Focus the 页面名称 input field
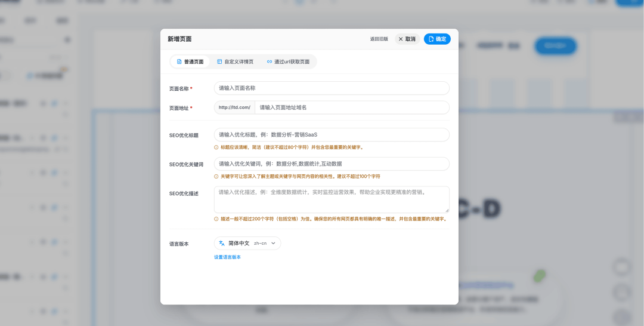Viewport: 644px width, 326px height. [332, 88]
